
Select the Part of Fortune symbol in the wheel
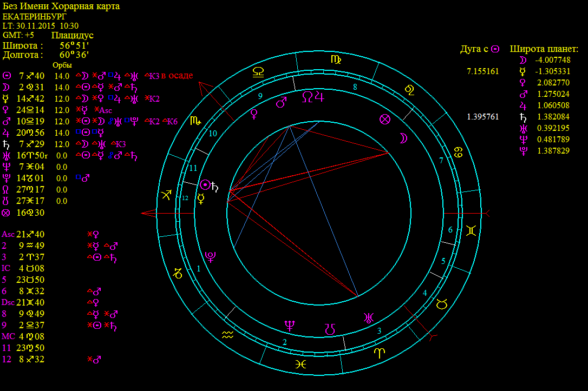tap(385, 120)
